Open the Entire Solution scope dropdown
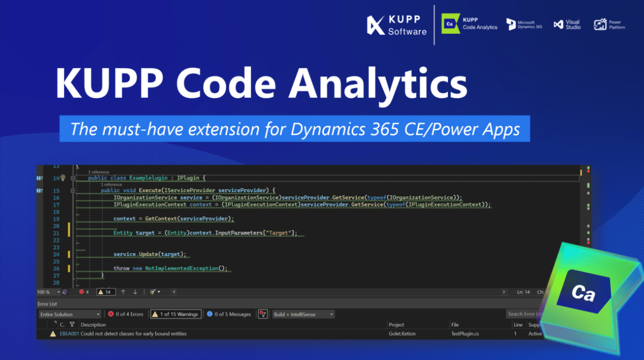 [70, 314]
